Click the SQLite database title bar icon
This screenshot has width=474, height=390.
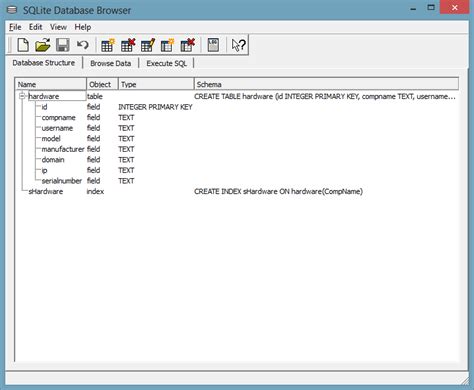coord(12,10)
